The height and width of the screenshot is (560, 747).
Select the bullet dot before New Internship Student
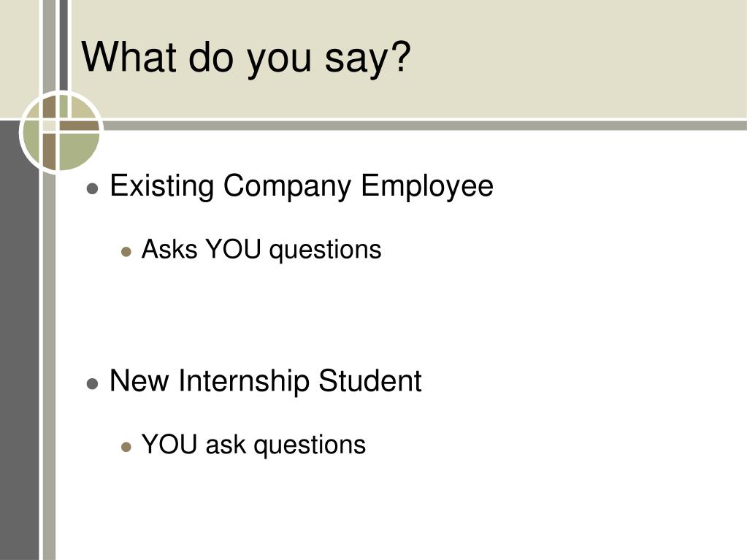(93, 384)
